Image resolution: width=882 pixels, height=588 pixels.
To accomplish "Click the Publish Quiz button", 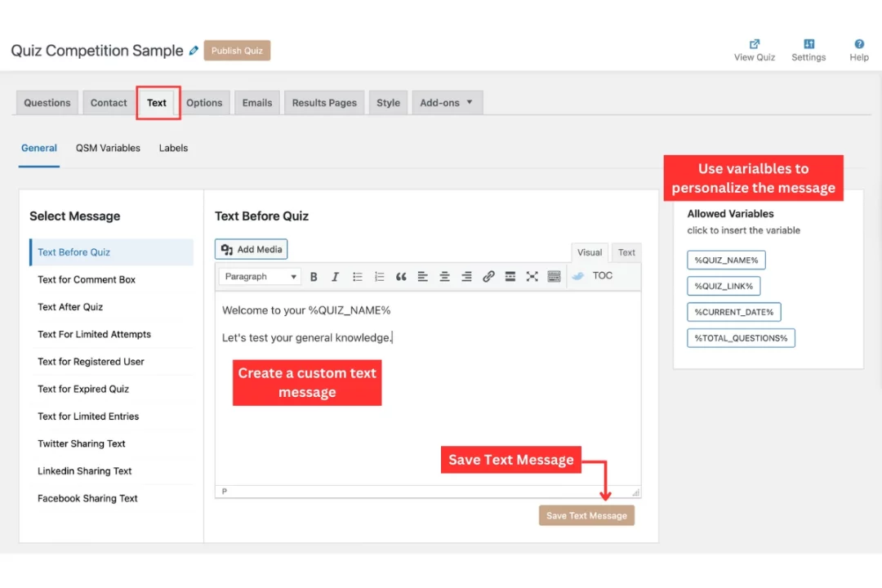I will pyautogui.click(x=237, y=50).
